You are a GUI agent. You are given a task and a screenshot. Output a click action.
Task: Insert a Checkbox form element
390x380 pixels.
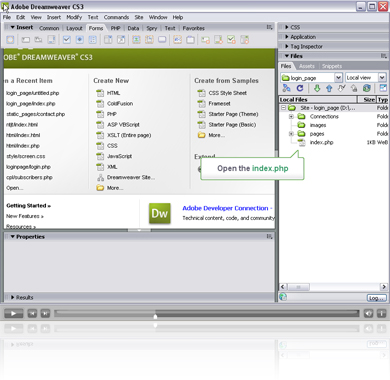click(x=67, y=40)
